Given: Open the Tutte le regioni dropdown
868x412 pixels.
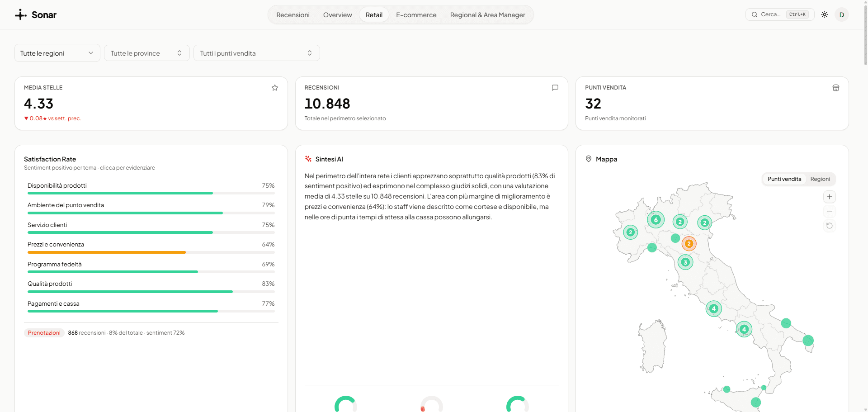Looking at the screenshot, I should [x=57, y=53].
